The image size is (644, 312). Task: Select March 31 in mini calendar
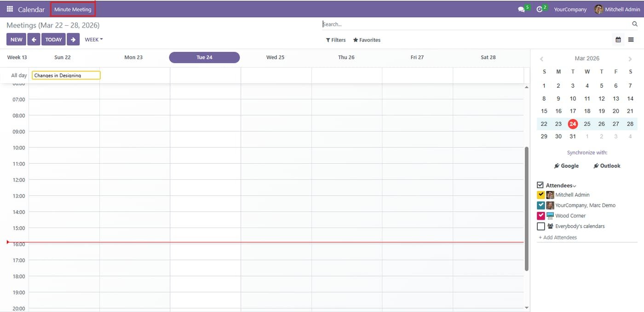coord(573,136)
